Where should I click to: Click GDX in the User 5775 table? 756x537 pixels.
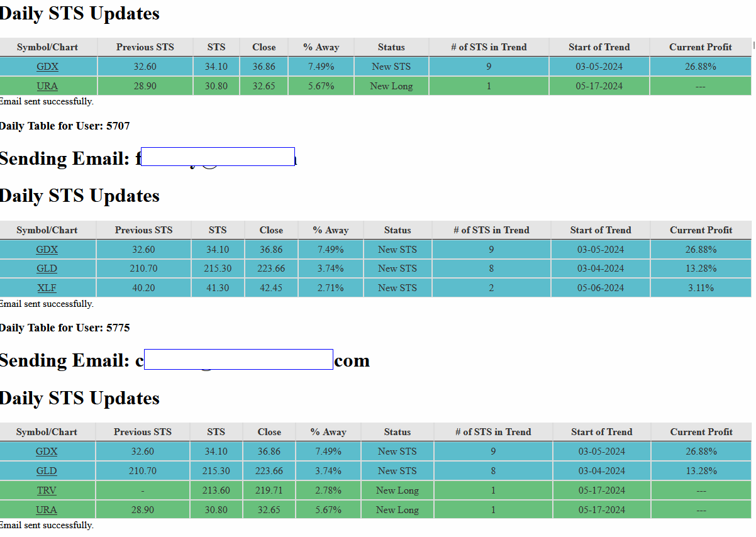click(x=47, y=451)
